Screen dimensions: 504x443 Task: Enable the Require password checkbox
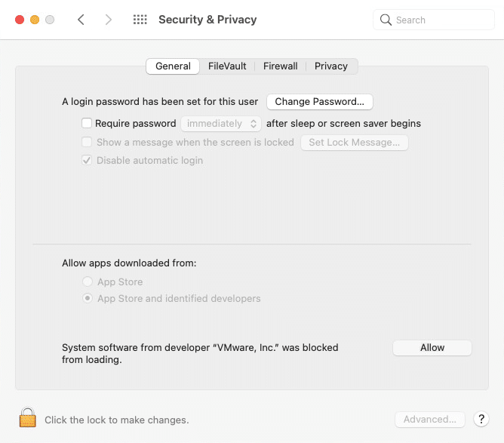[87, 123]
